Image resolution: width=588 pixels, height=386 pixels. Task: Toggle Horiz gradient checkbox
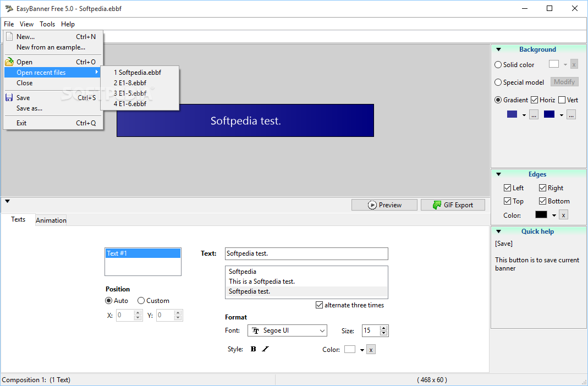(535, 100)
